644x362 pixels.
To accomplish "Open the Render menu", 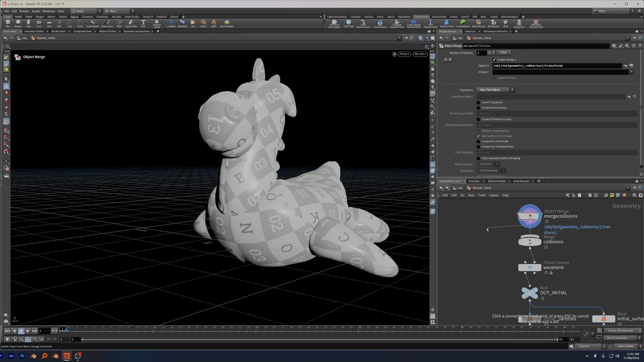I will tap(24, 11).
